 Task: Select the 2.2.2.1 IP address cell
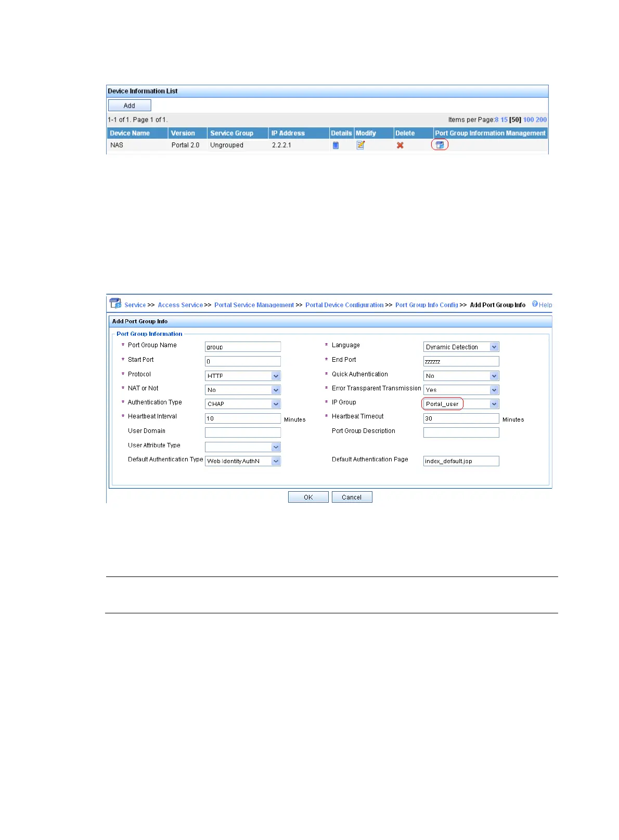pyautogui.click(x=299, y=145)
